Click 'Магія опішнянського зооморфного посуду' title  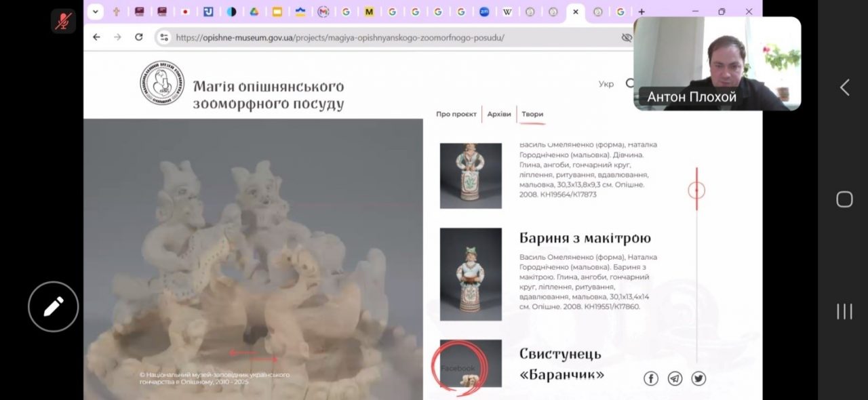pyautogui.click(x=269, y=95)
